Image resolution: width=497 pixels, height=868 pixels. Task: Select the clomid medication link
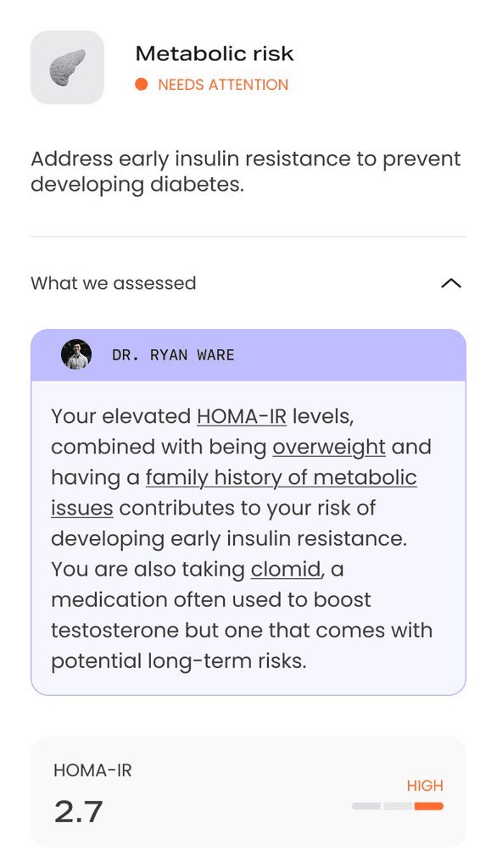285,569
